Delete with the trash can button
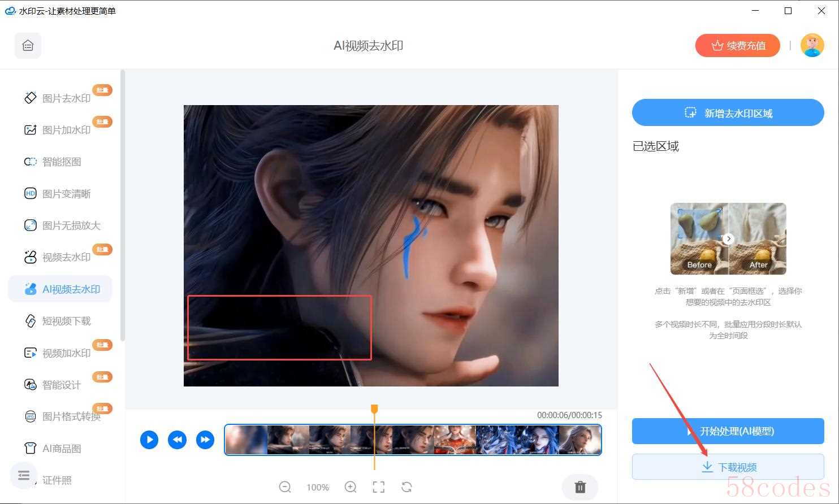 coord(580,487)
